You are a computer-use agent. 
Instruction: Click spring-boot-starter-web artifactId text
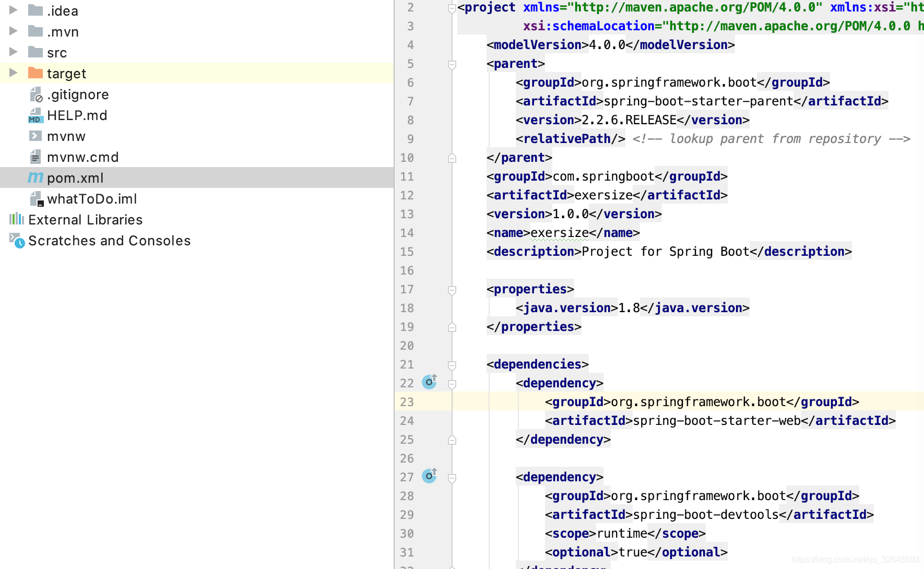tap(717, 421)
